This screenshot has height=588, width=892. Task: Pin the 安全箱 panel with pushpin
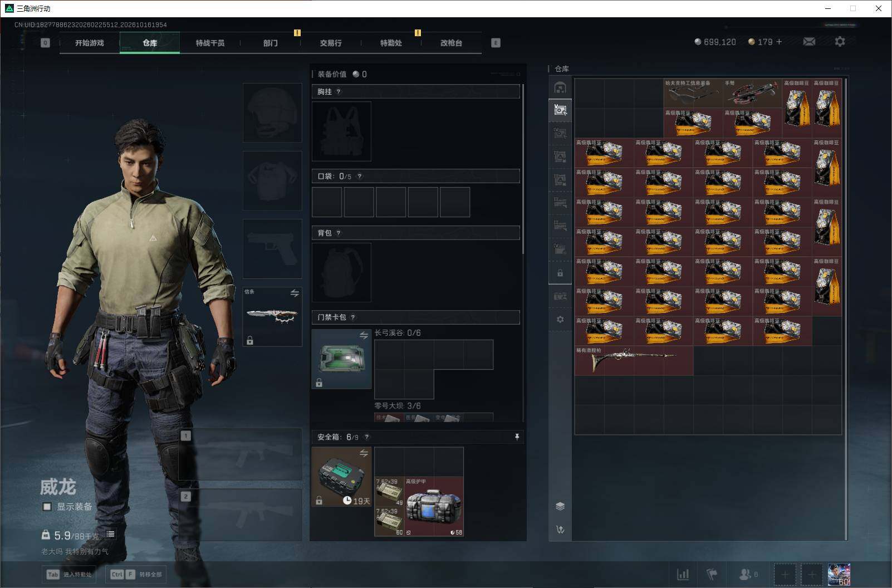[x=517, y=437]
